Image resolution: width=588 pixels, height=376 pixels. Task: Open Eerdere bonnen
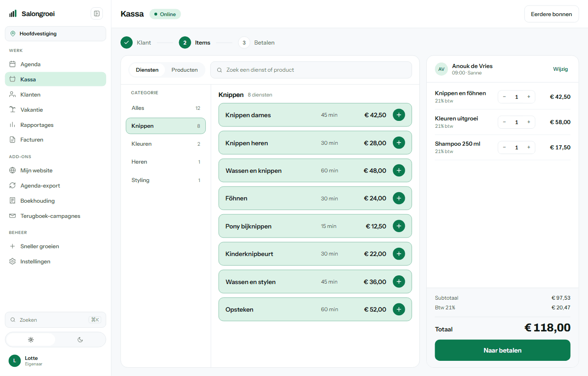(x=551, y=14)
